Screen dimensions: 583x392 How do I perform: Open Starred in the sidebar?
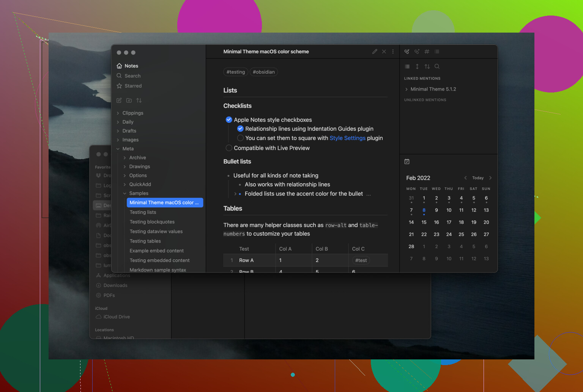[x=133, y=86]
